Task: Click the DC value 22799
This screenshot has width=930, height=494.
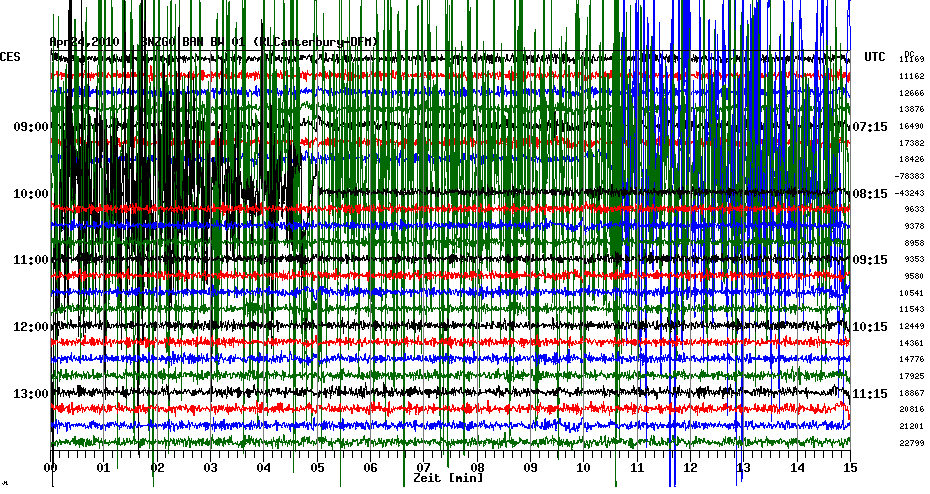Action: coord(910,443)
